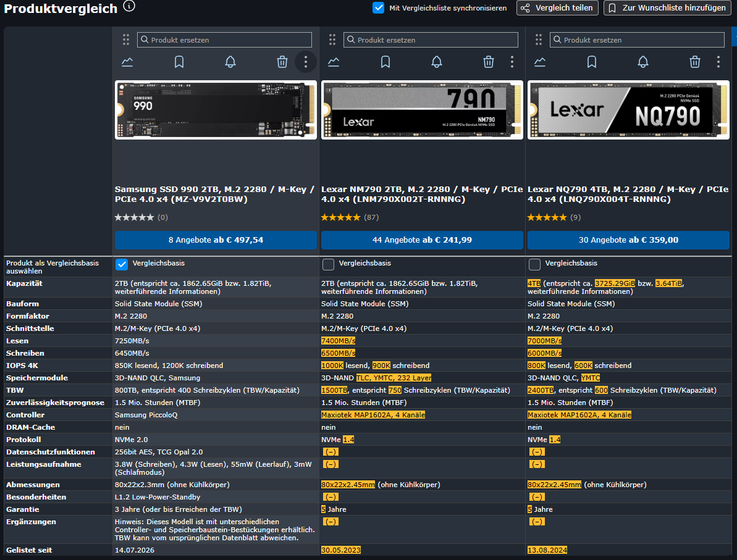The height and width of the screenshot is (560, 737).
Task: Bookmark the Lexar NM790
Action: point(385,62)
